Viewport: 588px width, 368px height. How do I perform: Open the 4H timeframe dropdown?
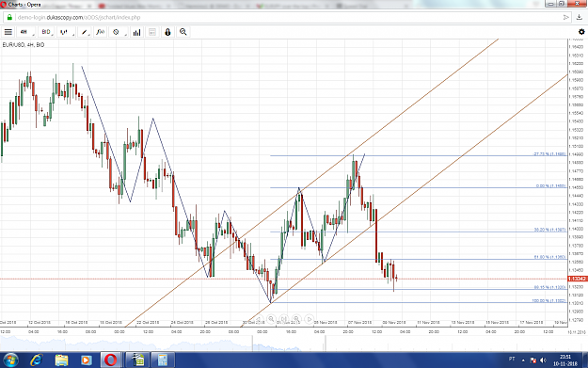(25, 32)
